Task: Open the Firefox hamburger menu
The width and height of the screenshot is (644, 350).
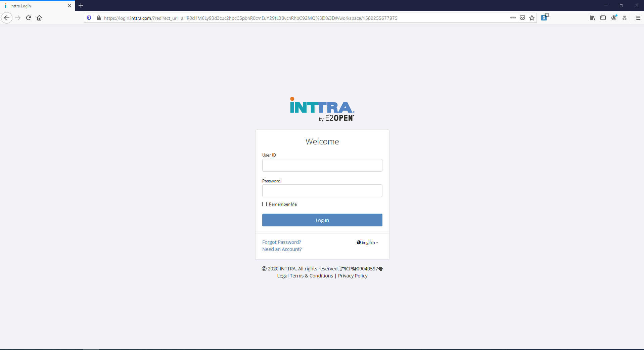Action: (x=638, y=18)
